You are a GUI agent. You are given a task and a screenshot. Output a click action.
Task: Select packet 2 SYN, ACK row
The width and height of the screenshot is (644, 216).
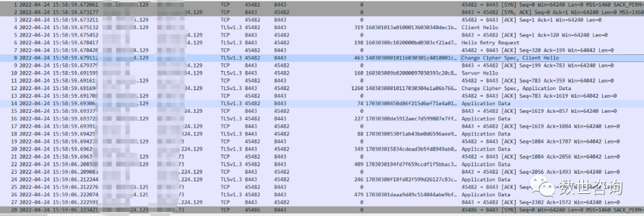coord(322,12)
